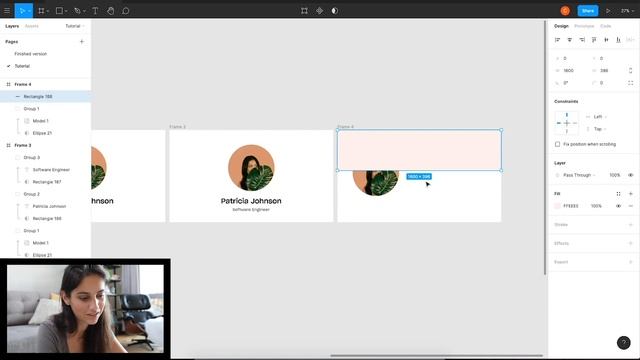Click the Present play icon
The width and height of the screenshot is (640, 360).
click(x=608, y=11)
